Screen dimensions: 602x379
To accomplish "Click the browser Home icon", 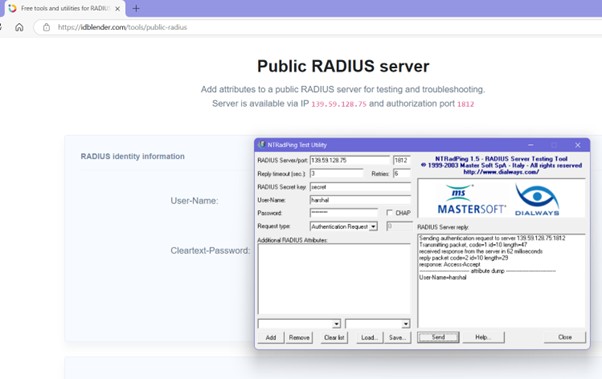I will pyautogui.click(x=19, y=27).
